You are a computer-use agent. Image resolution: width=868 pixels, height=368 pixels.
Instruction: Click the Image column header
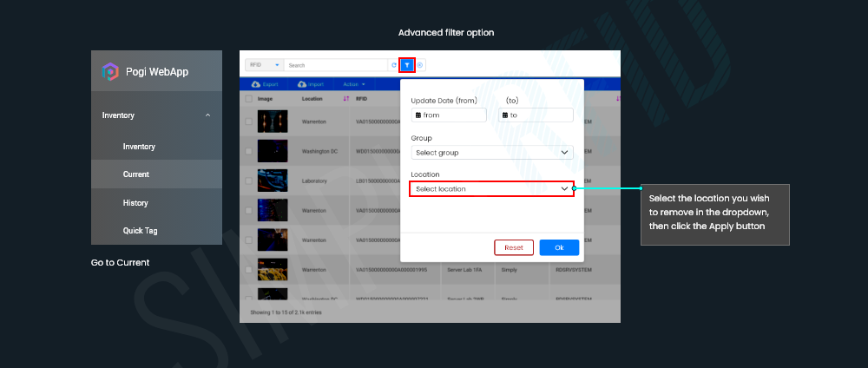[265, 98]
